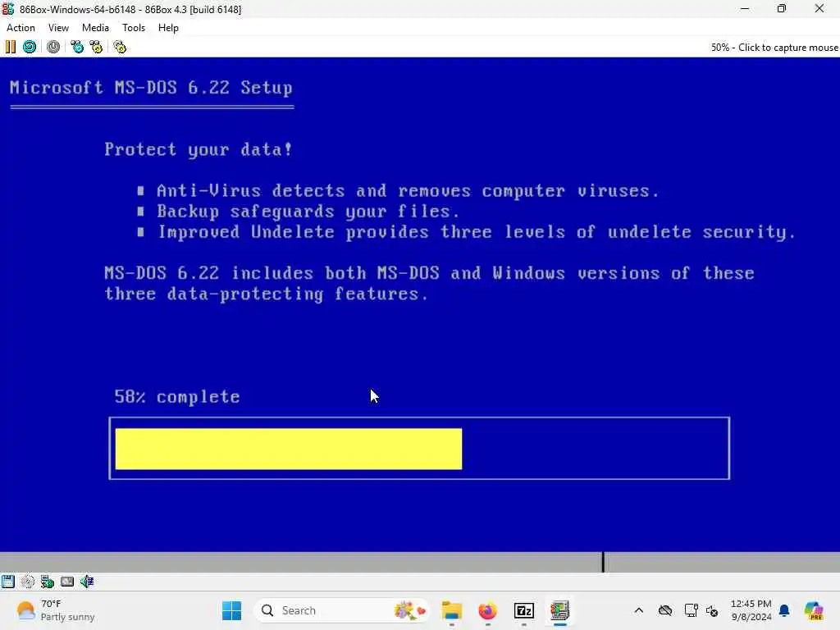840x630 pixels.
Task: Open the View menu
Action: coord(58,28)
